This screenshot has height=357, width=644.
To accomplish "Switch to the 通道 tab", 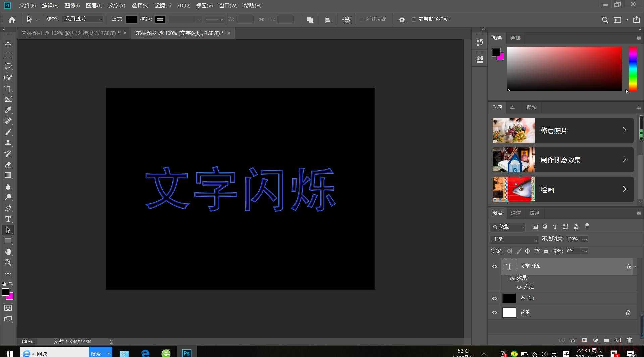I will click(516, 213).
